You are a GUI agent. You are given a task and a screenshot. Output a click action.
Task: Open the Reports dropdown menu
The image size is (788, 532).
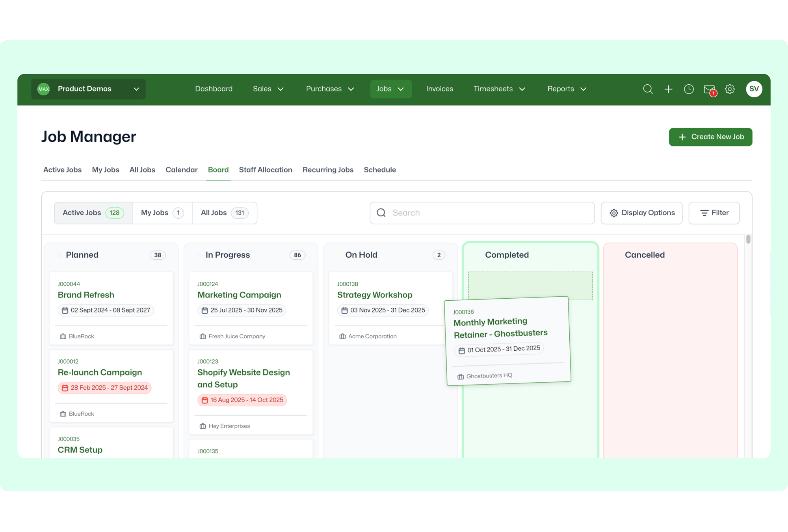click(x=567, y=89)
